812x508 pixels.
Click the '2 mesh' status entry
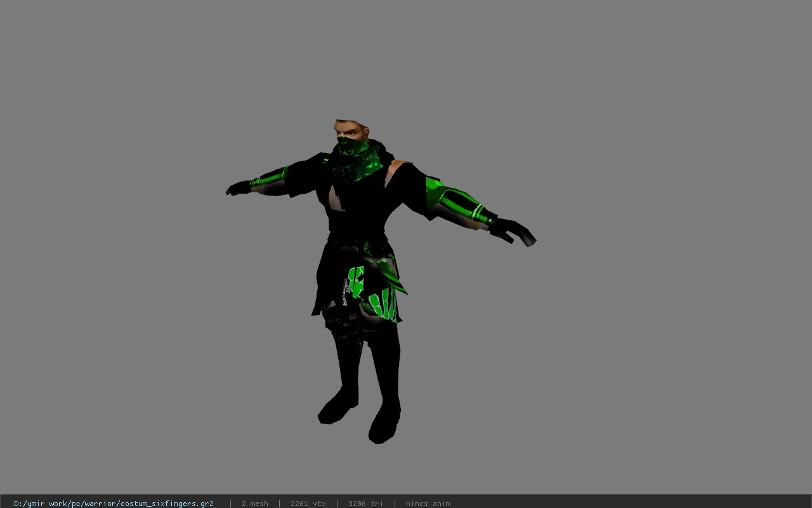pyautogui.click(x=254, y=504)
